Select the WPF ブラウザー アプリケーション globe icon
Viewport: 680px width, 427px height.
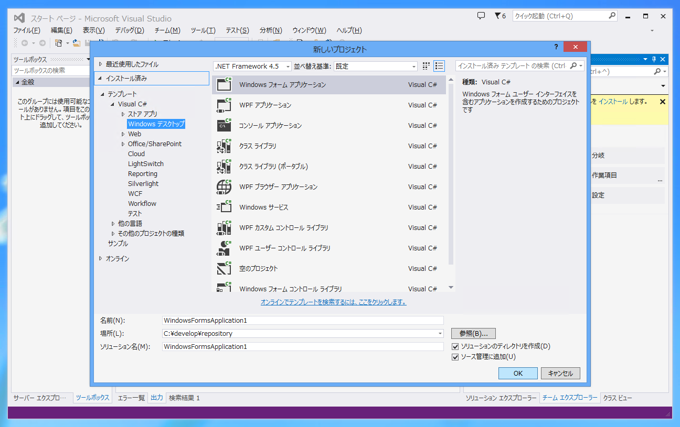pyautogui.click(x=224, y=186)
